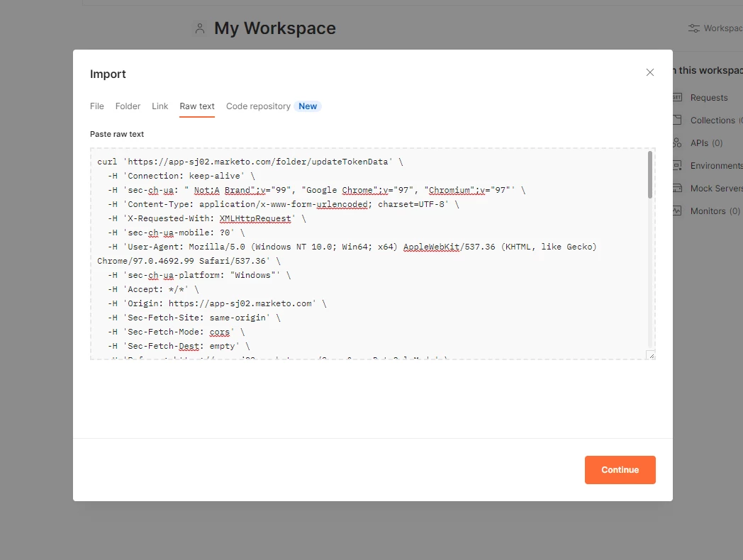Click the 'X-Requested-With: XMLHttpRequest' line

tap(207, 218)
